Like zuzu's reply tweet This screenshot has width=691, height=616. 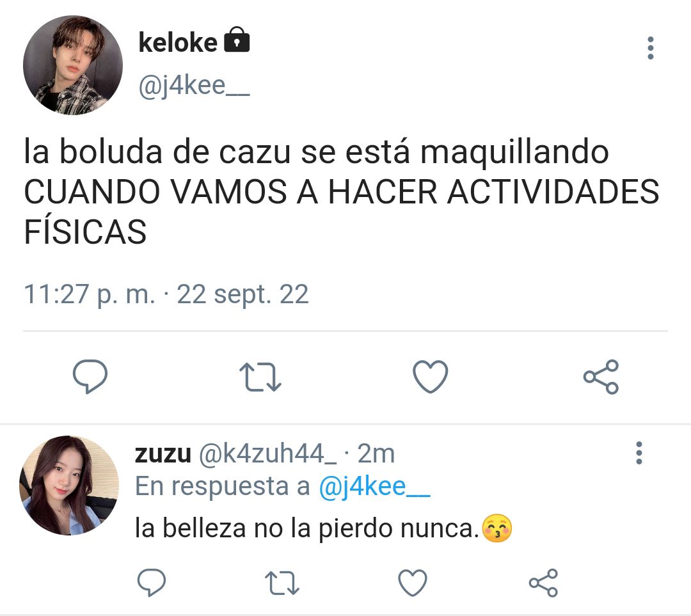click(x=413, y=583)
